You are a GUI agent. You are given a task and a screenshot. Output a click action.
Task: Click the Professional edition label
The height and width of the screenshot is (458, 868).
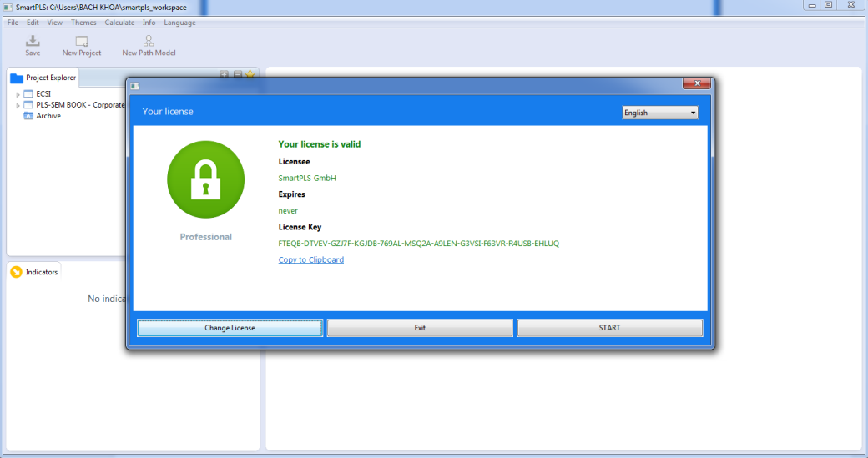coord(206,237)
